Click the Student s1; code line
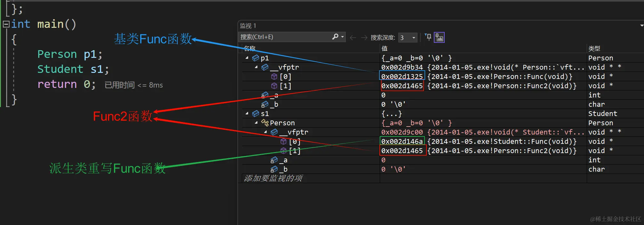The image size is (644, 225). coord(73,69)
